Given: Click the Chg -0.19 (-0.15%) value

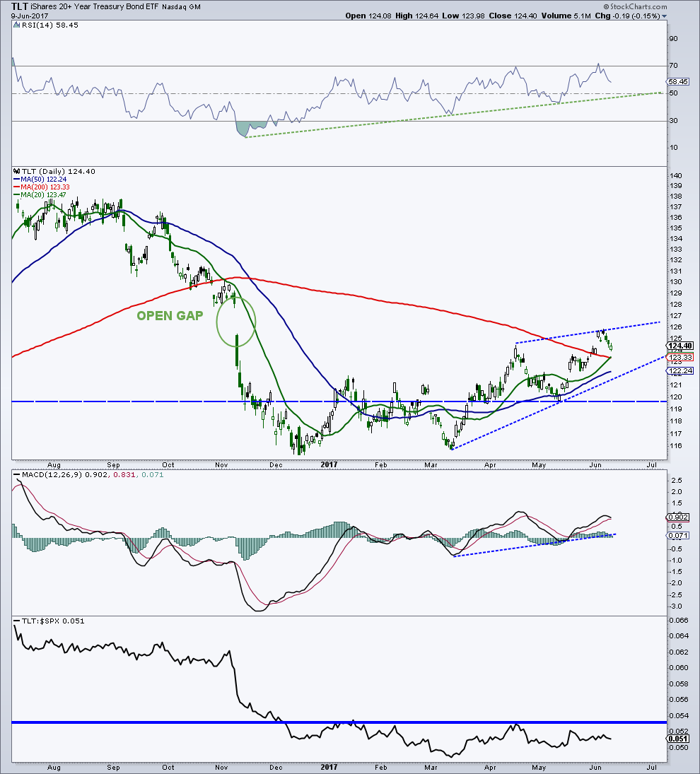Looking at the screenshot, I should (627, 16).
